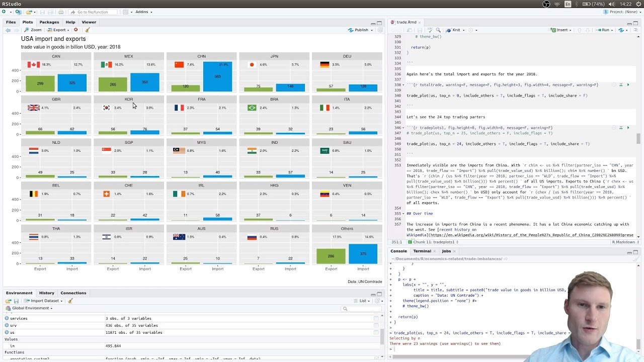Refresh current plot icon next to Publish
Screen dimensions: 644x362
[x=380, y=30]
